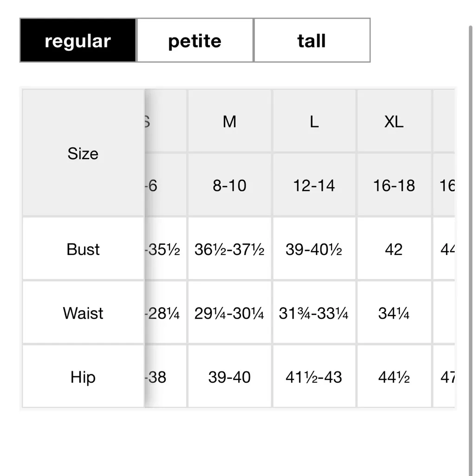Click the bust measurement 39-40½

(314, 249)
